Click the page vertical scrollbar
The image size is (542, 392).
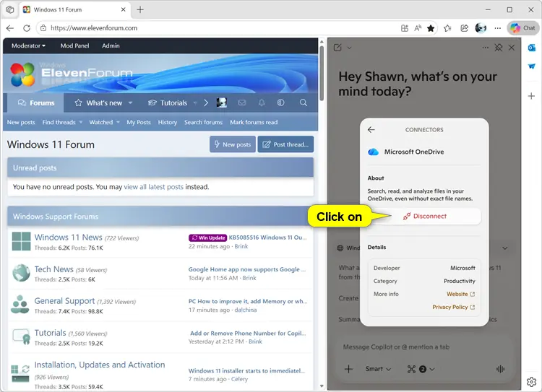322,73
